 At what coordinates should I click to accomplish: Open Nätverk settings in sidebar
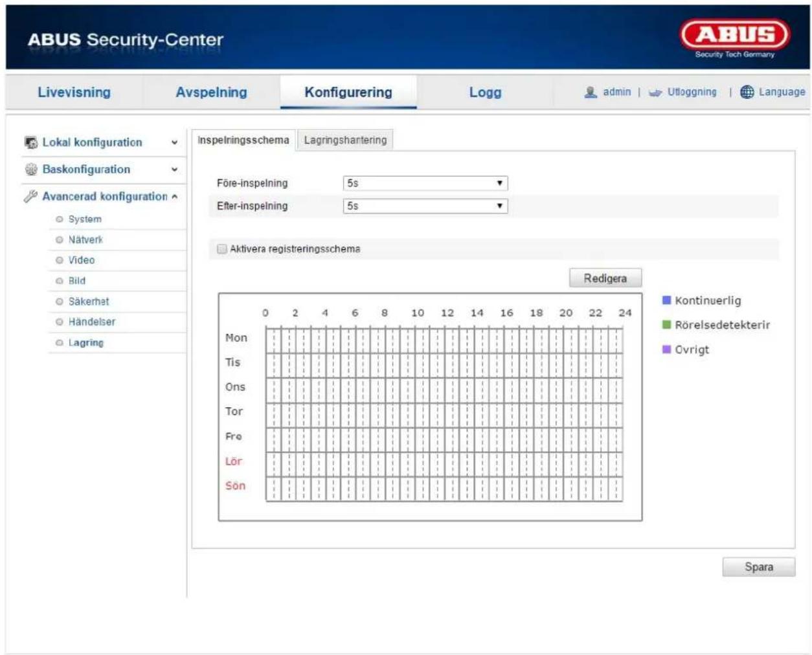(x=85, y=240)
